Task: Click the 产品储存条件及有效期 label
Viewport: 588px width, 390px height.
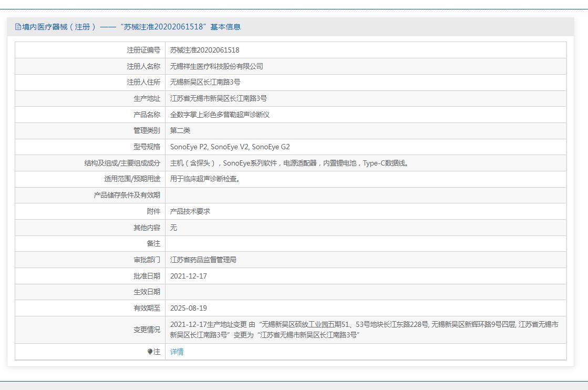Action: click(127, 196)
